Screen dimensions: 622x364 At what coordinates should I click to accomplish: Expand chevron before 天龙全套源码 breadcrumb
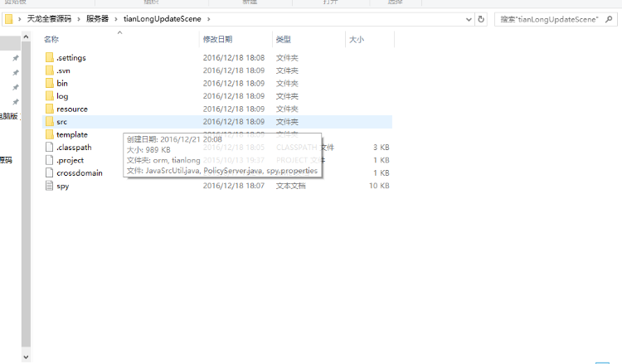[x=19, y=19]
